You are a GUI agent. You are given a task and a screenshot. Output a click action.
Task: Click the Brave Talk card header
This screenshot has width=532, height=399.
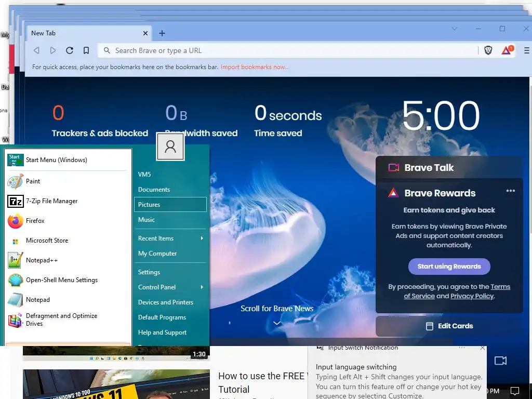coord(449,168)
